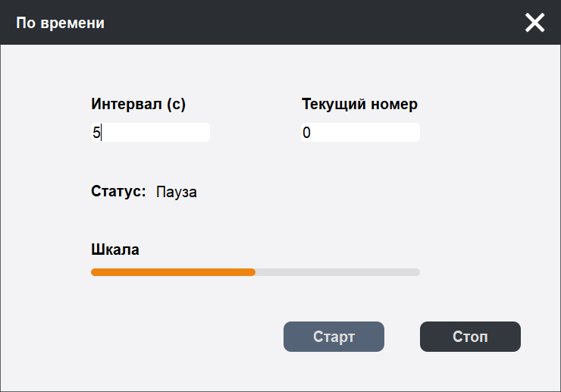
Task: Click the Текущий номер label
Action: 359,105
